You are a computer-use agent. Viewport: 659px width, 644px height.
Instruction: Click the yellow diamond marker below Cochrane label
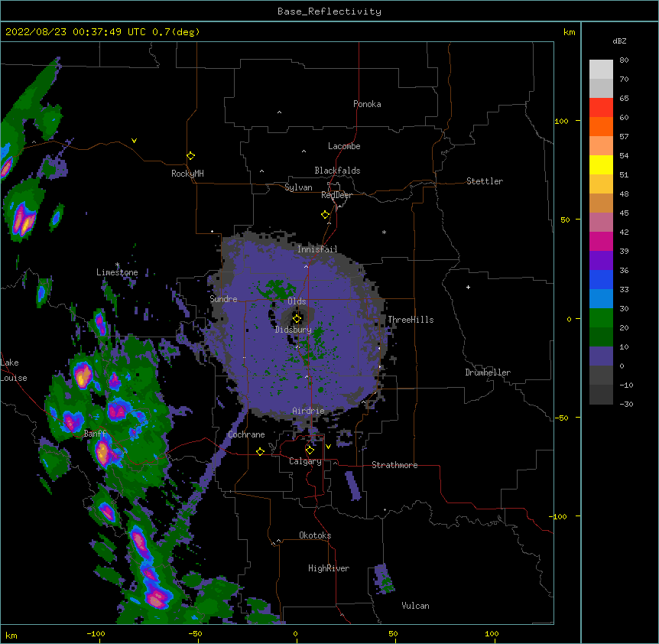(260, 451)
